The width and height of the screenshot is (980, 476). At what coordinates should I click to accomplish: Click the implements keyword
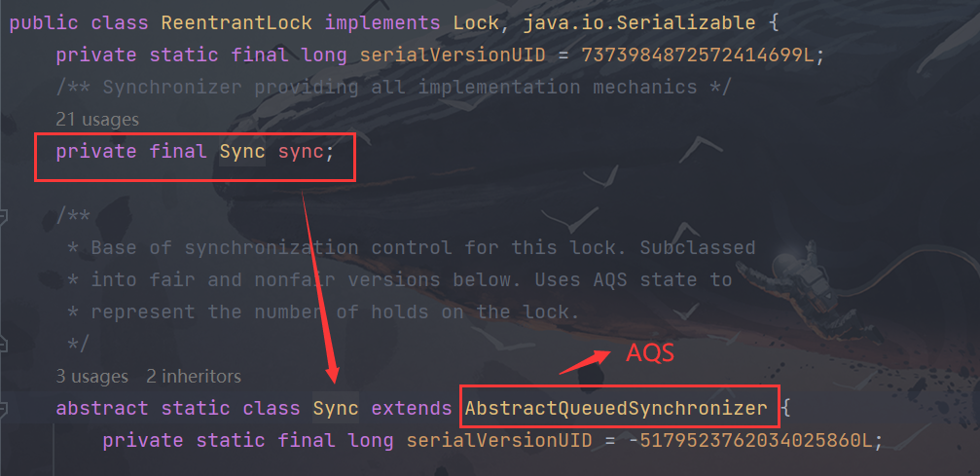[381, 23]
